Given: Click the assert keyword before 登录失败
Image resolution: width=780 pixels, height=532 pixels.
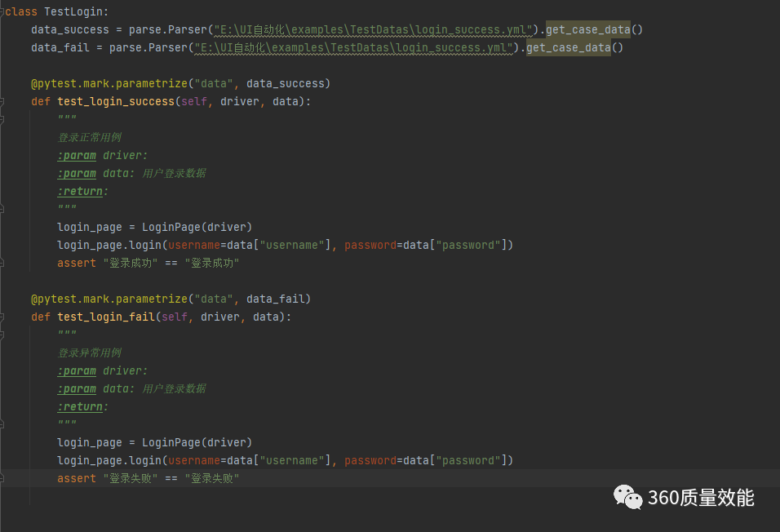Looking at the screenshot, I should (76, 478).
